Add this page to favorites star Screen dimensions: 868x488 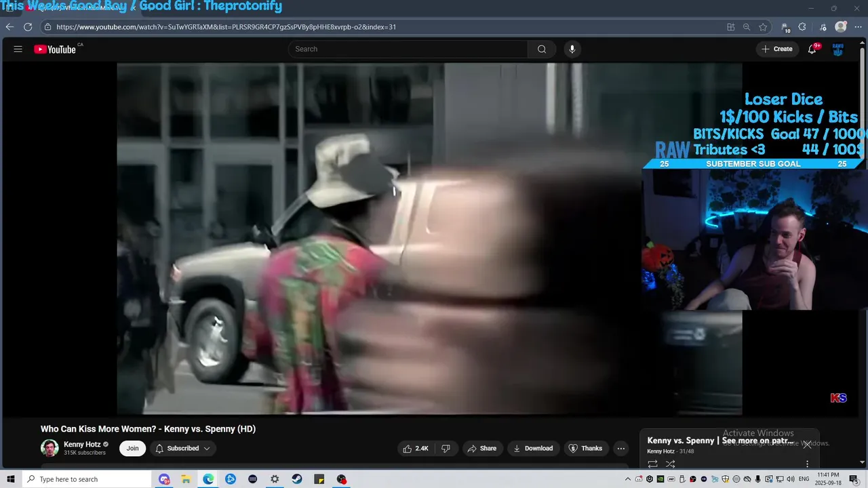click(763, 27)
